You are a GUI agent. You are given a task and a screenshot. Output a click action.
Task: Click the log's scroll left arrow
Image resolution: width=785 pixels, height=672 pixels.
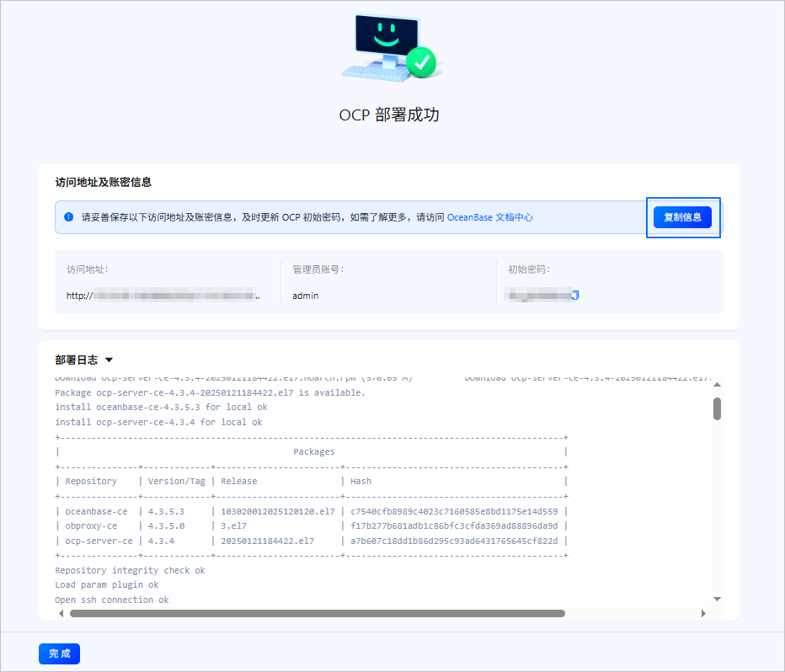coord(61,613)
